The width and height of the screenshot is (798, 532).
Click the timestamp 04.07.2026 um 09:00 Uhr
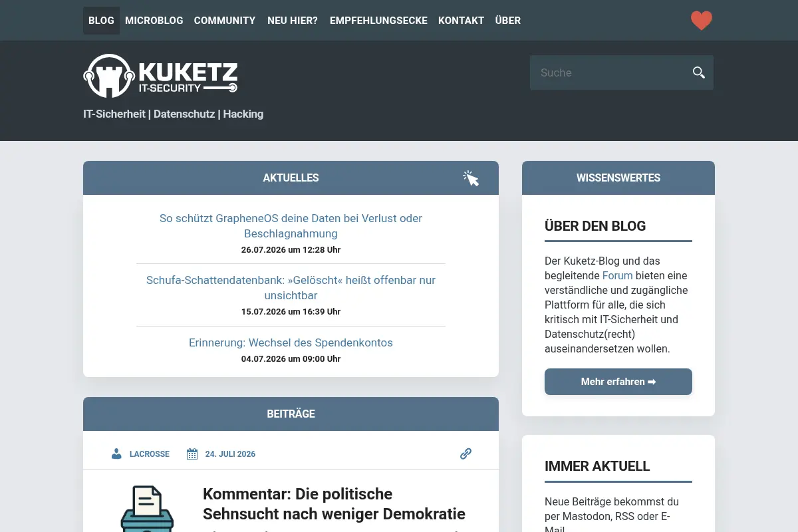click(291, 359)
